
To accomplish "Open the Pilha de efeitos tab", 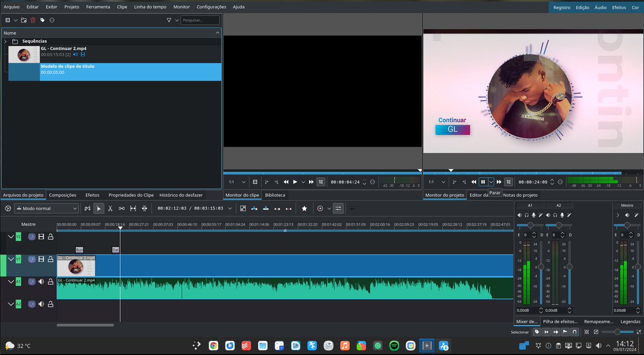I will (560, 322).
